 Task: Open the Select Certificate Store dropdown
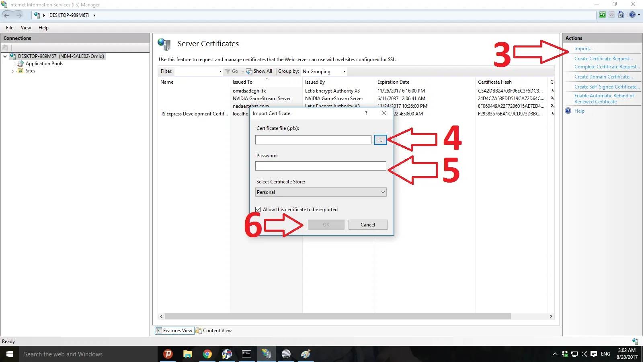(x=321, y=192)
